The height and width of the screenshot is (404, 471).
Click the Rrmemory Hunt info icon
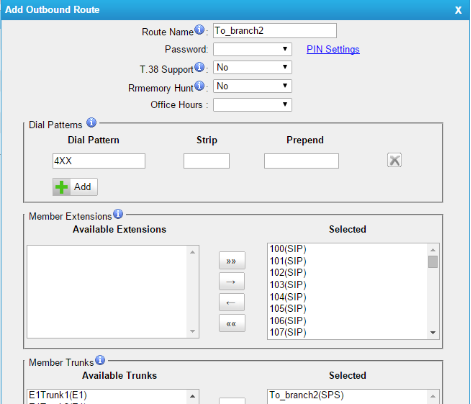click(x=199, y=86)
